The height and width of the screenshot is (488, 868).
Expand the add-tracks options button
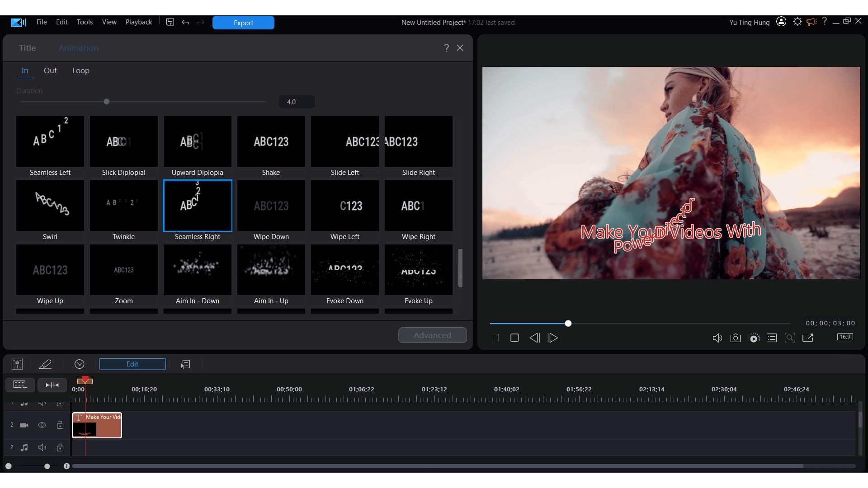(x=20, y=385)
